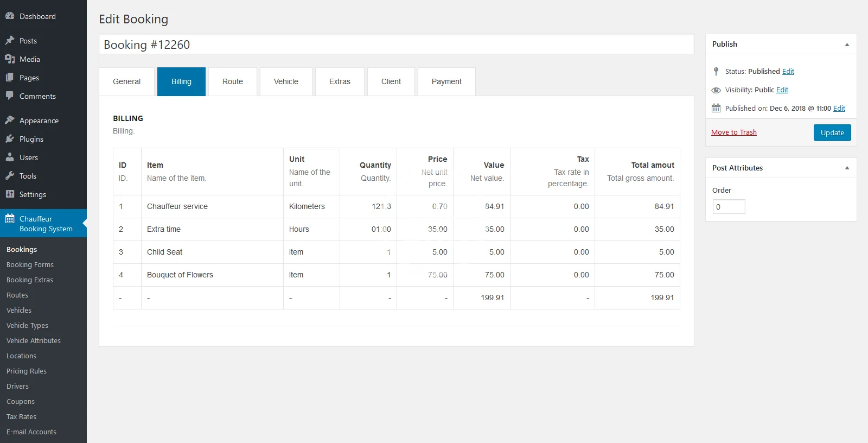The width and height of the screenshot is (868, 443).
Task: Click the Plugins plug icon
Action: 10,139
